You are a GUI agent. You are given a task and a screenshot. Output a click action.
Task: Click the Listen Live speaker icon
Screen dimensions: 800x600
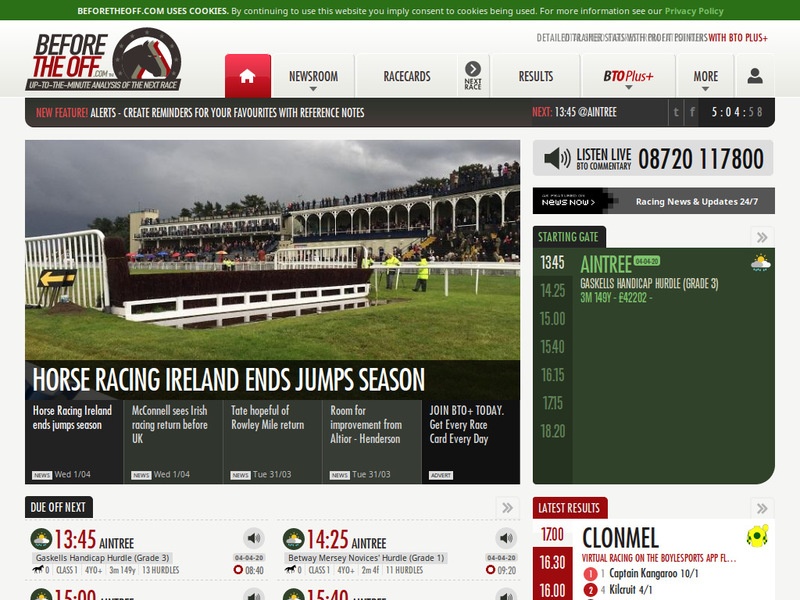pyautogui.click(x=557, y=158)
